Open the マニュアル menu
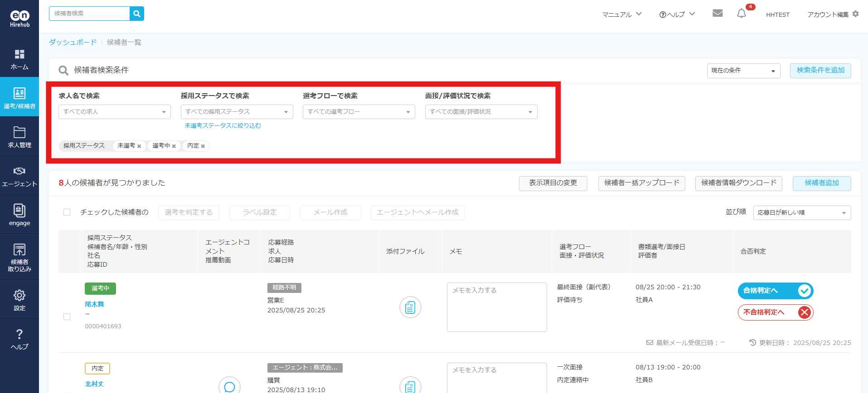 (x=621, y=14)
